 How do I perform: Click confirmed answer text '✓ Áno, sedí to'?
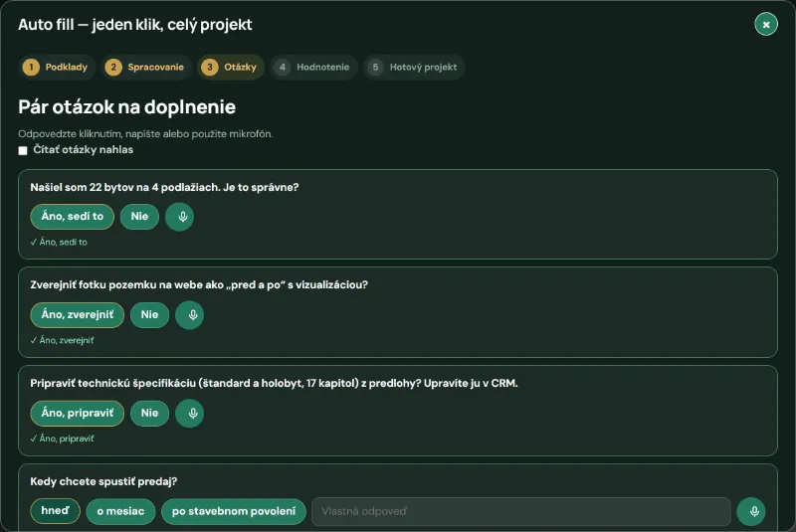(x=59, y=243)
